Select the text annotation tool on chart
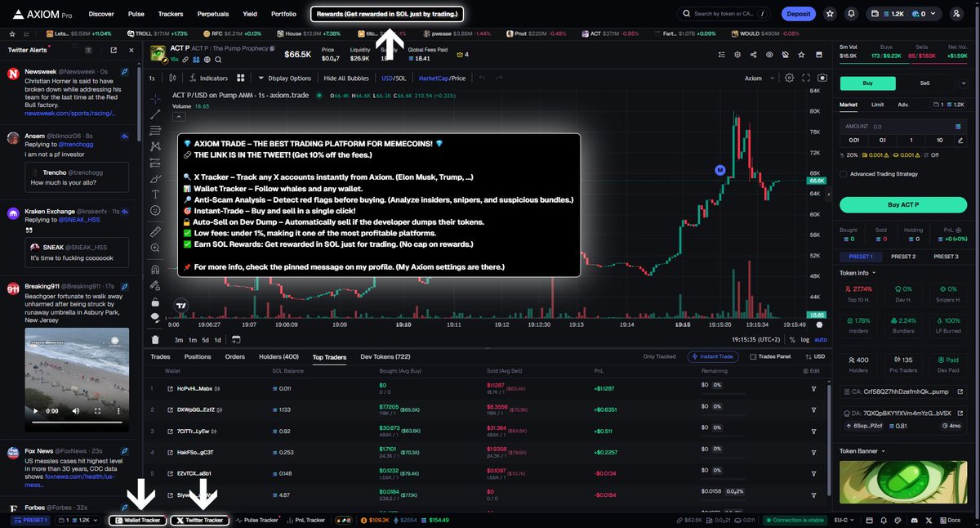 pos(155,195)
